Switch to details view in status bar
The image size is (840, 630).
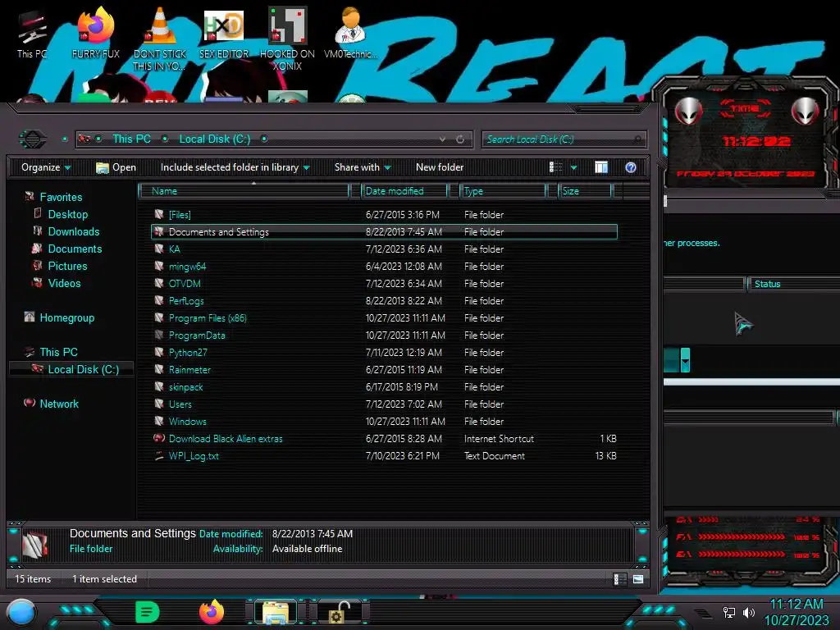619,579
